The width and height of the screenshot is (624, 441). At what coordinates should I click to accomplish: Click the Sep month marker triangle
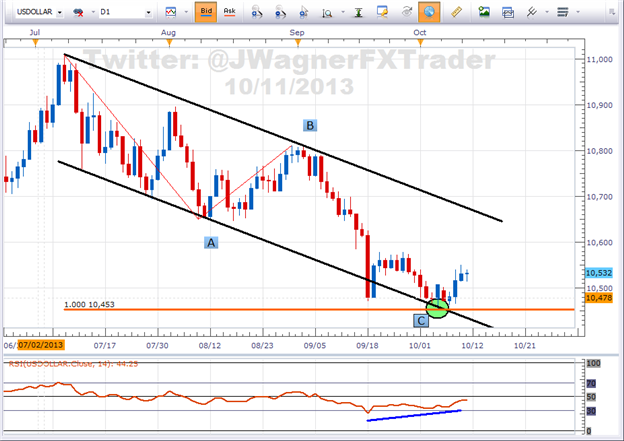coord(298,42)
